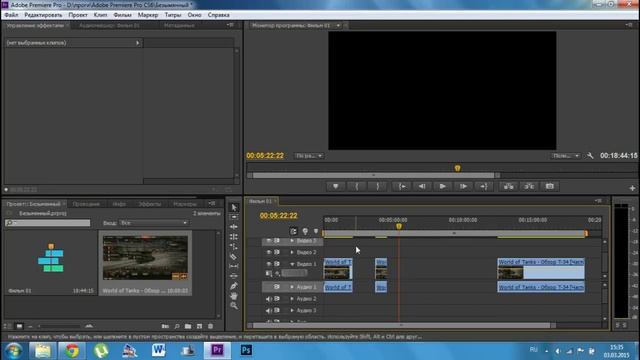Switch to the Метаданные tab
640x360 pixels.
pos(179,25)
